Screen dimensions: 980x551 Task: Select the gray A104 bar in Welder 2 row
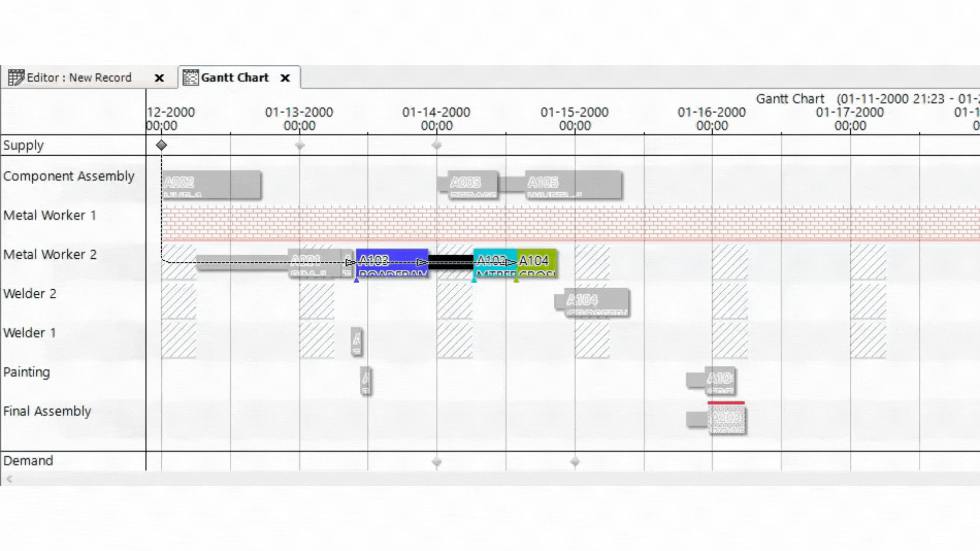click(x=597, y=303)
